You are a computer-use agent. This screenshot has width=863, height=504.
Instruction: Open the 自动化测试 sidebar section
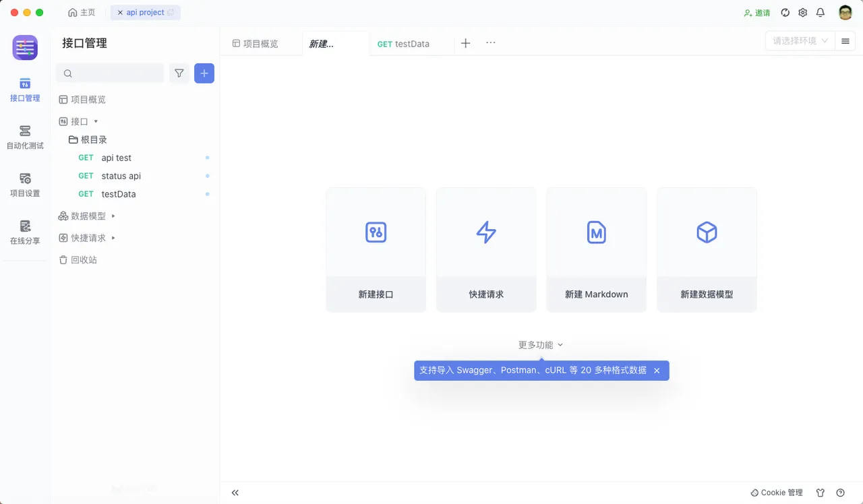pos(25,137)
